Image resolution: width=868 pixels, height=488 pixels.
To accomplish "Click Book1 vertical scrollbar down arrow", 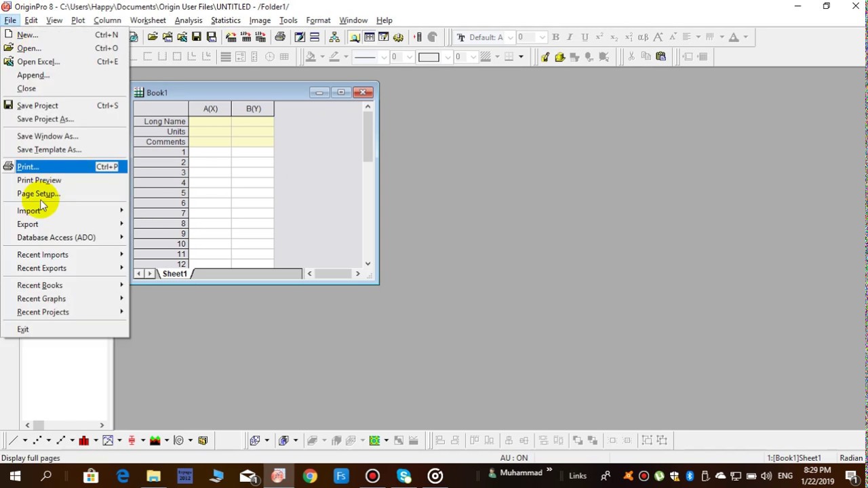I will [x=368, y=264].
